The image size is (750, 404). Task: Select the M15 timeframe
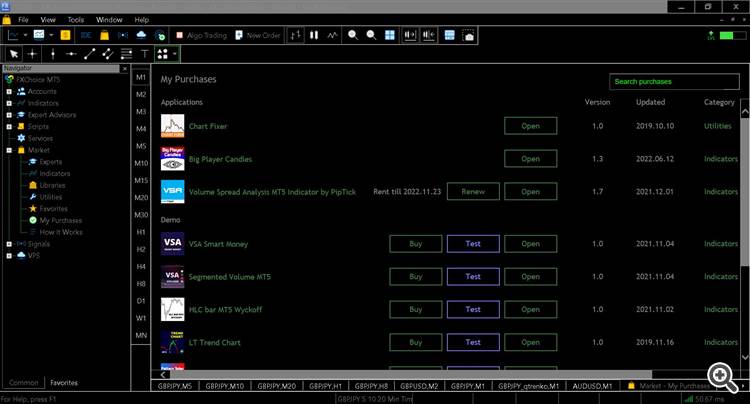click(141, 180)
